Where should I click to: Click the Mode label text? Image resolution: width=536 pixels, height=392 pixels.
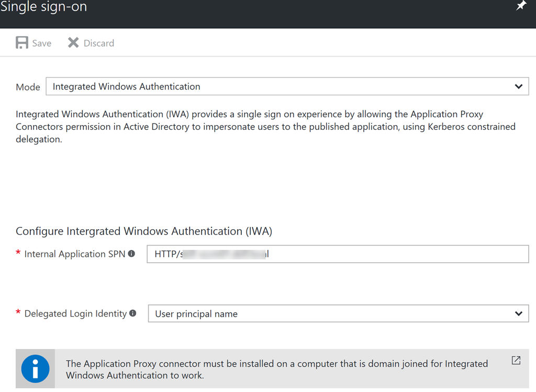coord(28,87)
